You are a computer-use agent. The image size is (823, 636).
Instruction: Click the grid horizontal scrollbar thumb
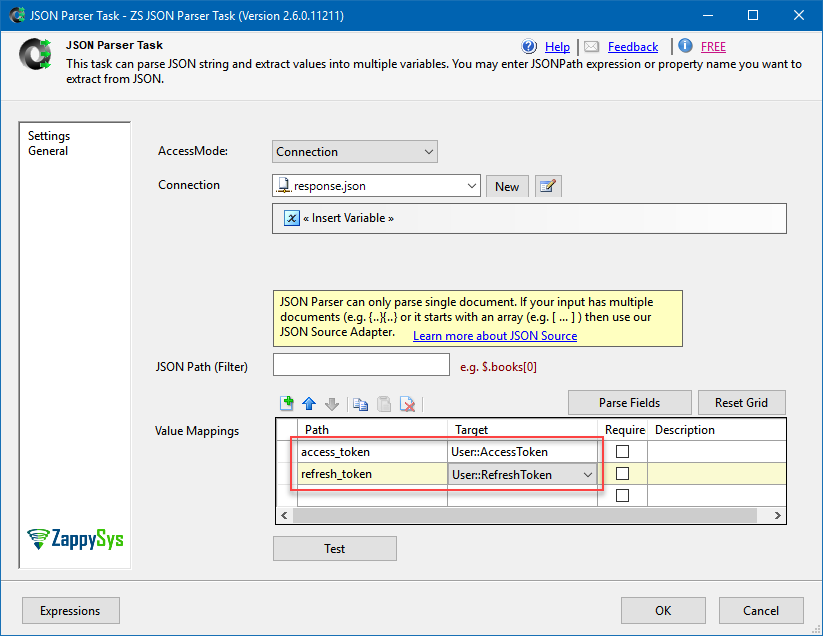[525, 515]
